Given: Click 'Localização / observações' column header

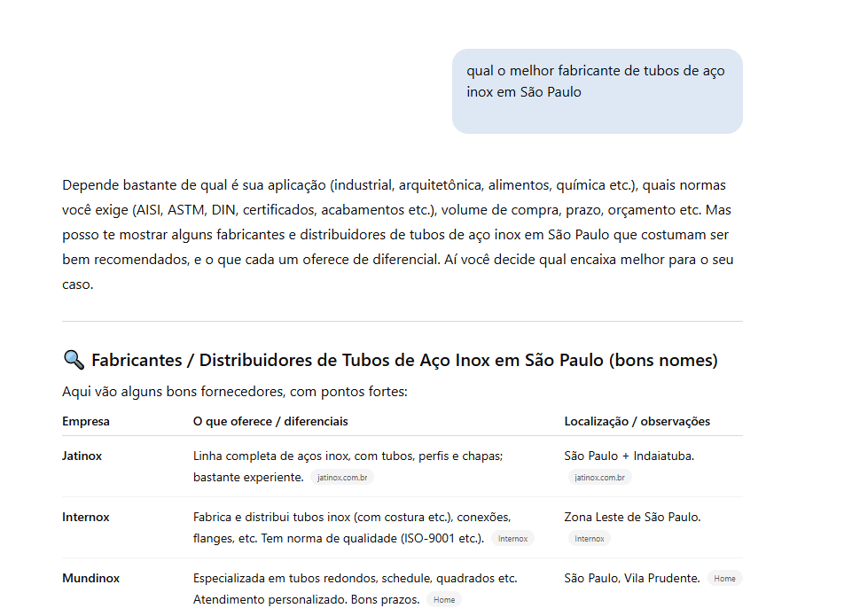Looking at the screenshot, I should (x=637, y=422).
